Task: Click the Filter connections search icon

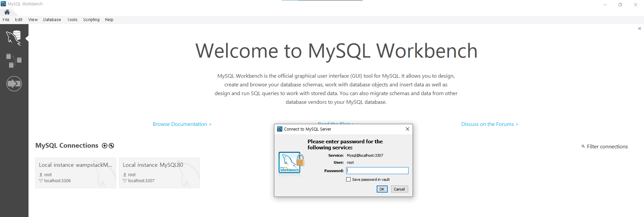Action: coord(583,146)
